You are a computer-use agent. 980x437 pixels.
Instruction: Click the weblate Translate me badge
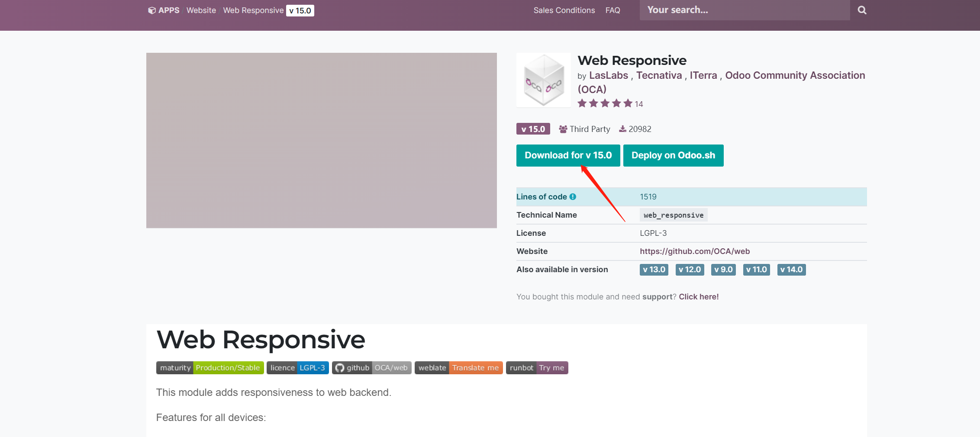458,368
